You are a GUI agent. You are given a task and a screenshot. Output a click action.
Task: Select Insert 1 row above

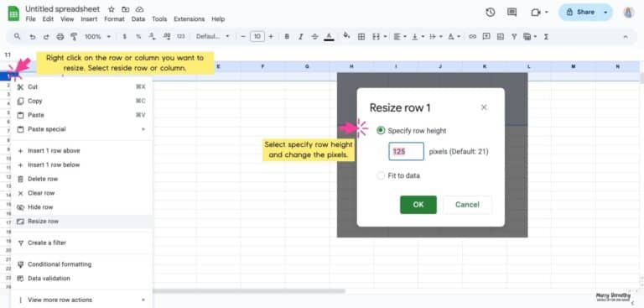(81, 151)
